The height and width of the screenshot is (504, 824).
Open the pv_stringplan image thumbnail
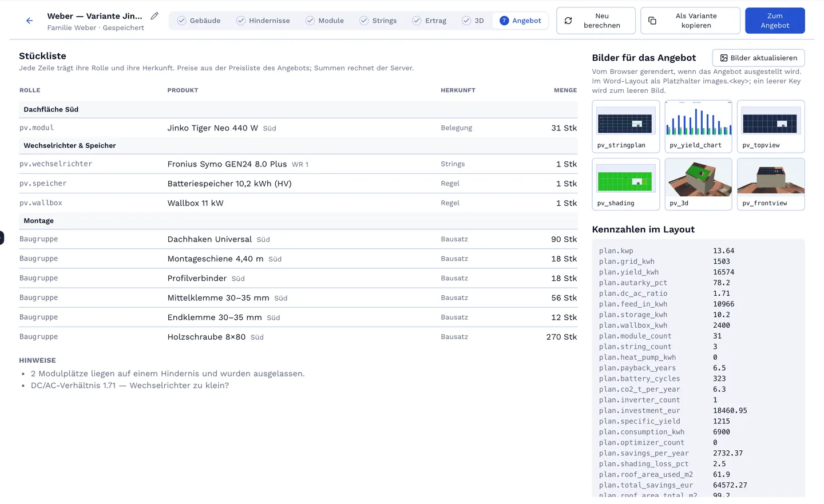(626, 126)
